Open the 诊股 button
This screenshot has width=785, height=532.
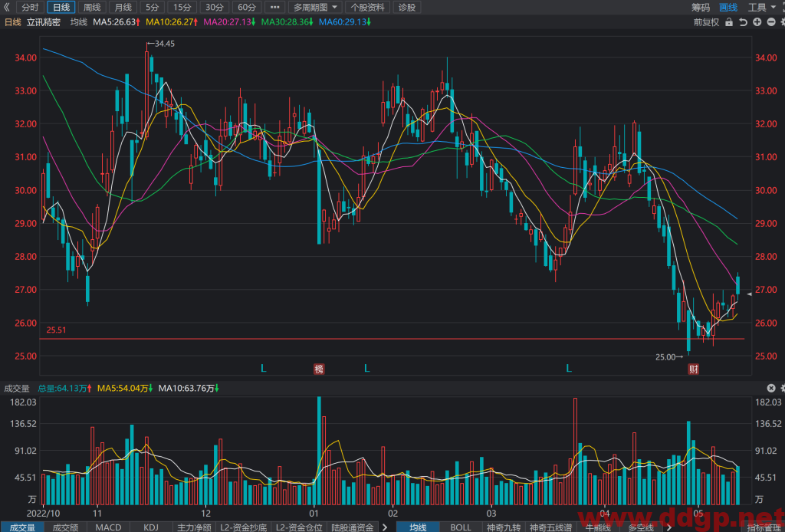tap(407, 7)
